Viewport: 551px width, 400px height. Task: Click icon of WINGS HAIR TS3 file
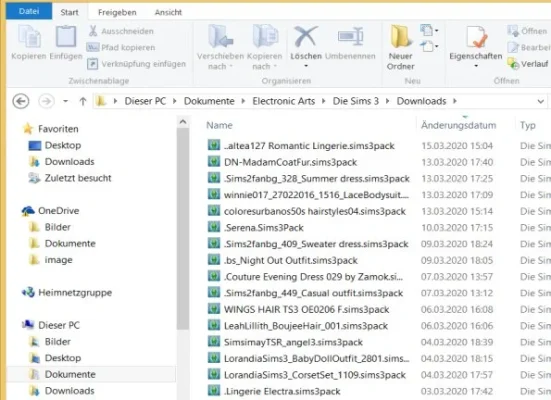[x=214, y=309]
